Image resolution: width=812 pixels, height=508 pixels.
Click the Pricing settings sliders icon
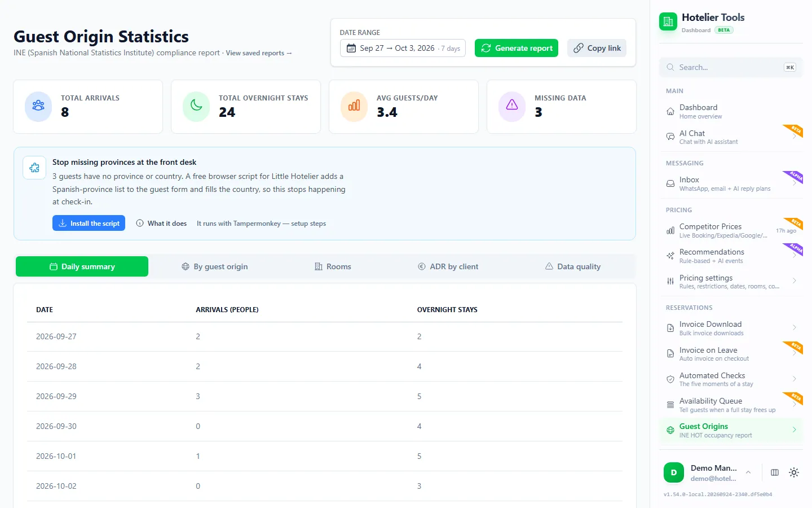[x=670, y=281]
